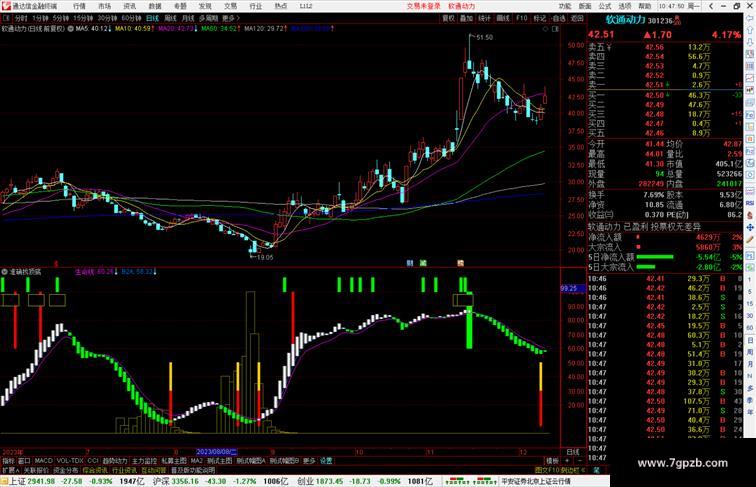Click the candlestick icon in right sidebar
Image resolution: width=756 pixels, height=487 pixels.
click(750, 90)
